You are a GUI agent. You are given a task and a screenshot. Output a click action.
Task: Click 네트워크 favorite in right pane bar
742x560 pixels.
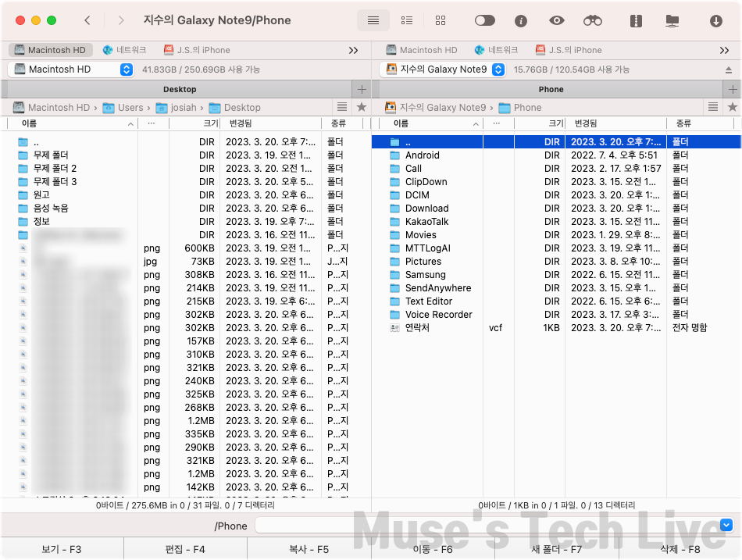pos(496,50)
